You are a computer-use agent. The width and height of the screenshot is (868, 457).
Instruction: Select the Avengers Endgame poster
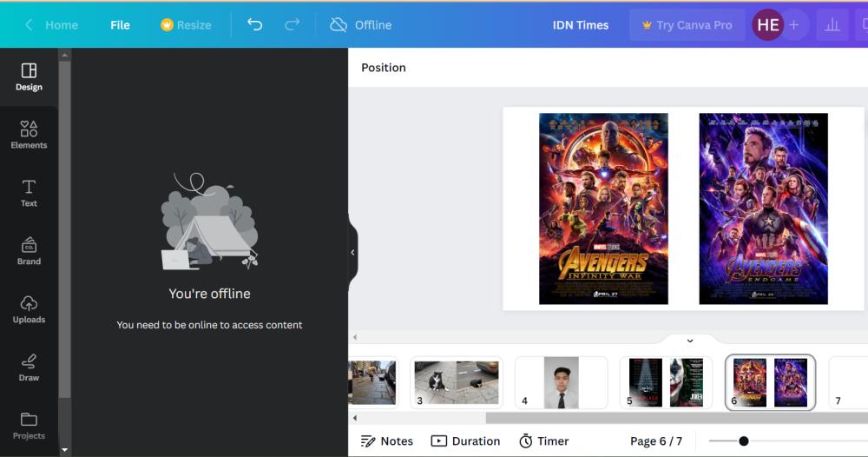pyautogui.click(x=763, y=209)
